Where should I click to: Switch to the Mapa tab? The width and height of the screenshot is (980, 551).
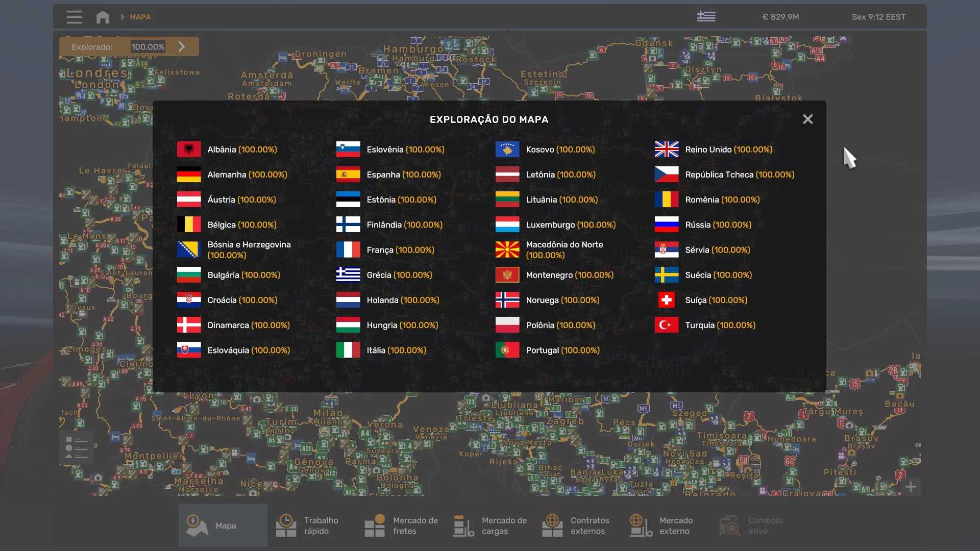[x=223, y=525]
